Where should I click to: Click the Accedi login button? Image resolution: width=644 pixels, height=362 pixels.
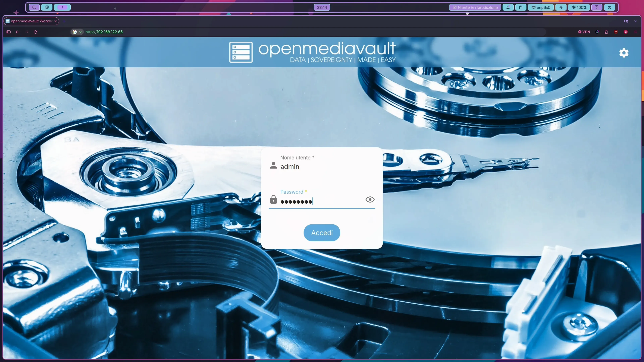point(322,233)
